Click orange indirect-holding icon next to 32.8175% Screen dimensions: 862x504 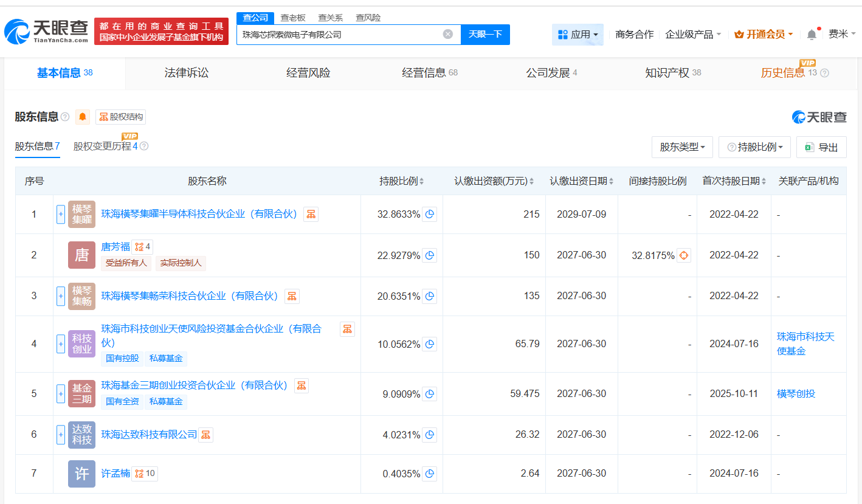pyautogui.click(x=684, y=255)
